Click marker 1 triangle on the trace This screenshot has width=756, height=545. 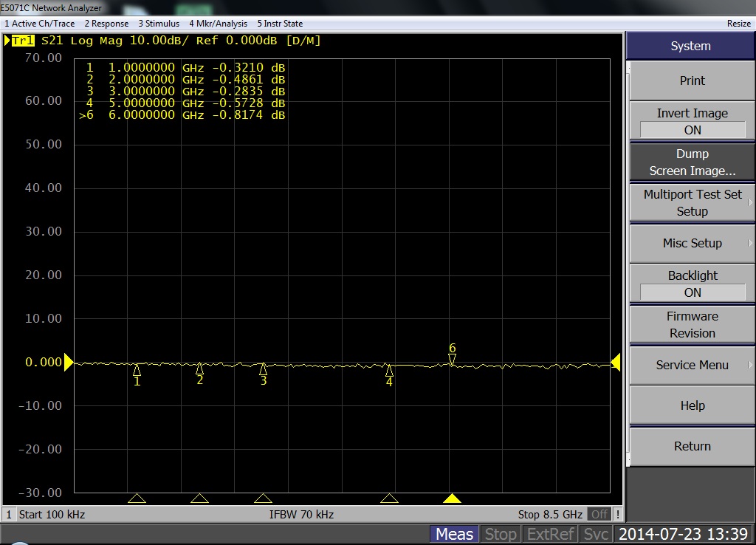pos(137,369)
